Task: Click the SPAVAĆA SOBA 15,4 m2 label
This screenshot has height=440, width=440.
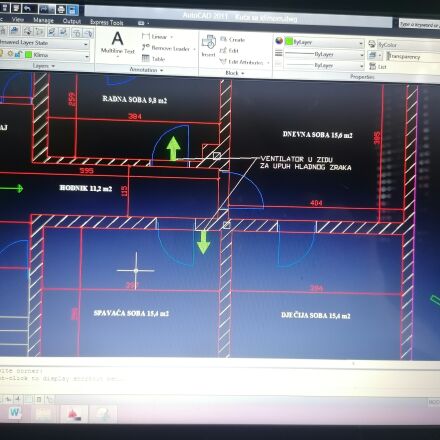Action: pos(131,313)
